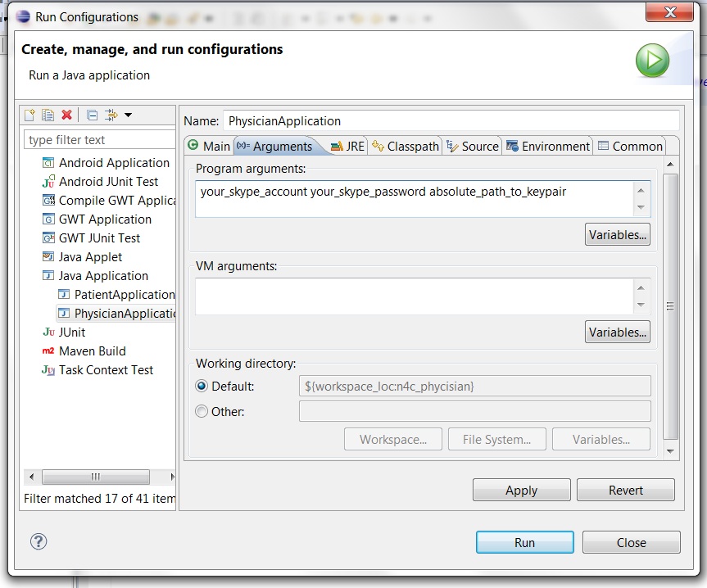
Task: Delete selected launch configuration with red X
Action: [x=66, y=115]
